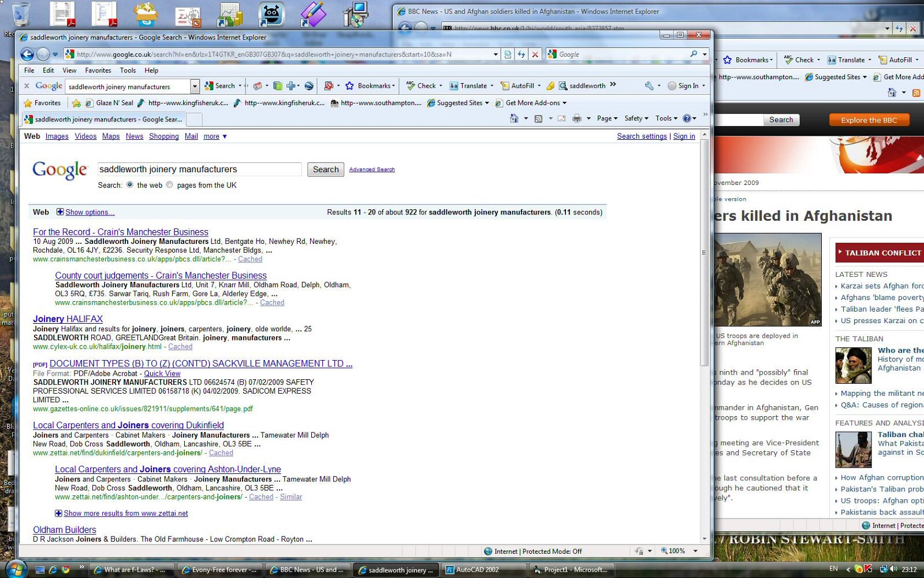Image resolution: width=924 pixels, height=578 pixels.
Task: Select "the web" search radio button
Action: coord(130,185)
